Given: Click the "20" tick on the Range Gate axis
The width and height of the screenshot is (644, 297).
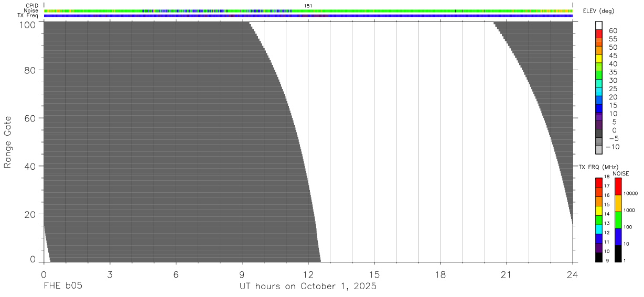Looking at the screenshot, I should pyautogui.click(x=30, y=214).
